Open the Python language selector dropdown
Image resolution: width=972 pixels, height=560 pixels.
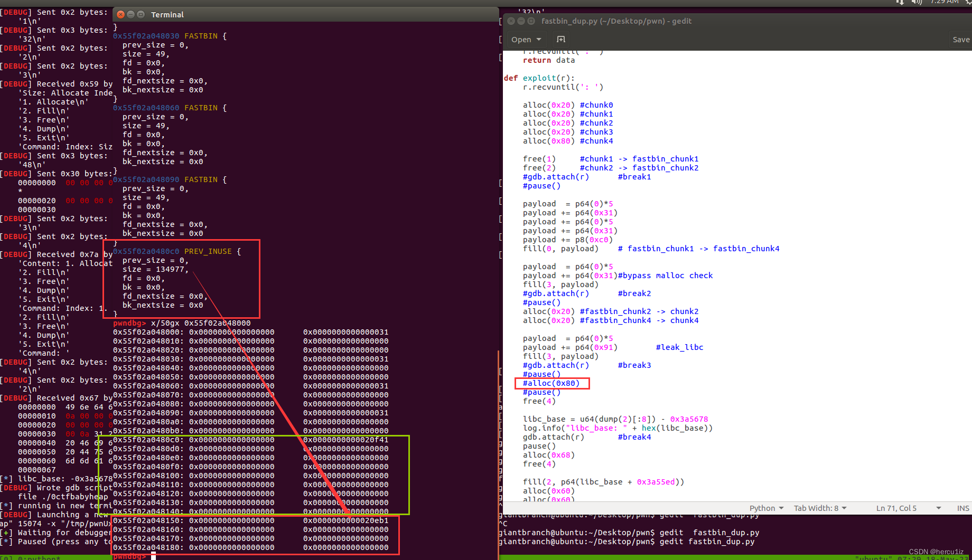767,508
